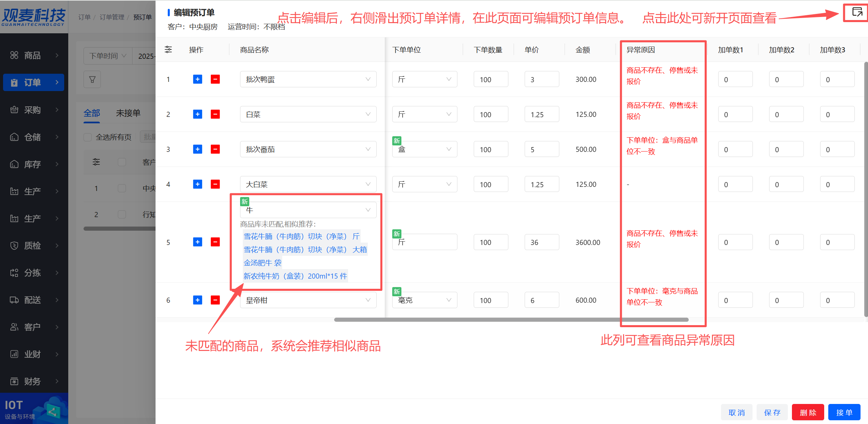This screenshot has width=868, height=424.
Task: Click the column settings icon in edit table
Action: [168, 50]
